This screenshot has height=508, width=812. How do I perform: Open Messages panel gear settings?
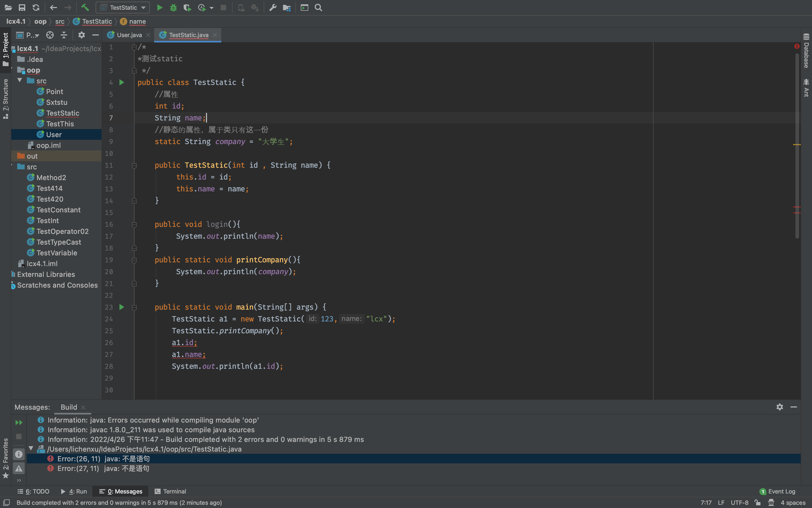(780, 407)
